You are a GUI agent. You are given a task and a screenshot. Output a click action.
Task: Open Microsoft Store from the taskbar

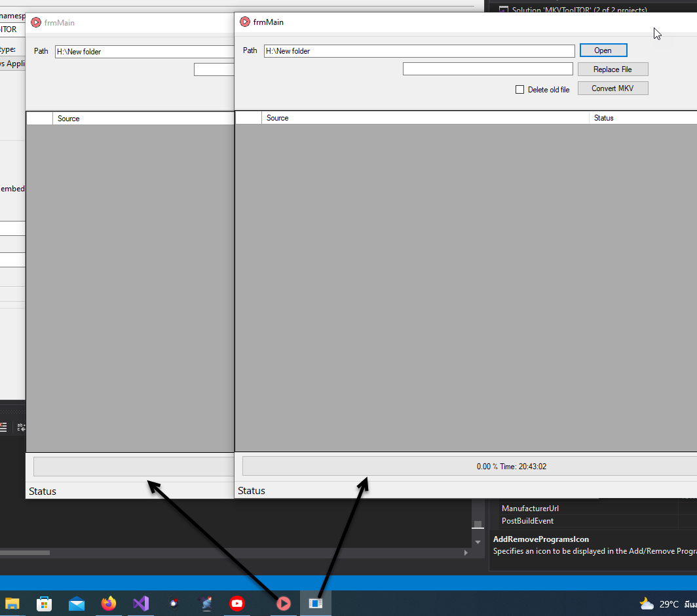(x=44, y=604)
